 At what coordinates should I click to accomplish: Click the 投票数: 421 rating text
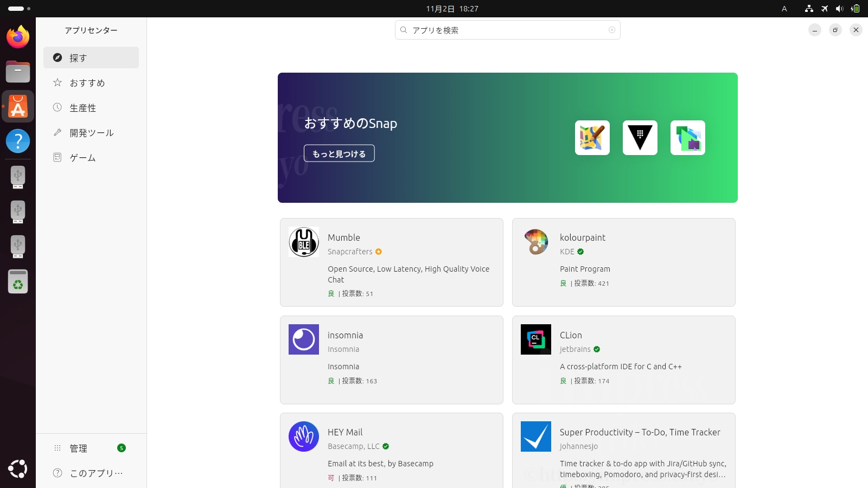[x=591, y=283]
